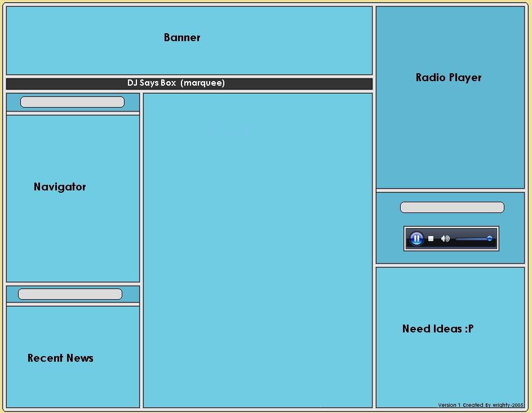The width and height of the screenshot is (532, 413).
Task: Click the 'Version 1 Created By wrighty-2005' credit
Action: [481, 405]
